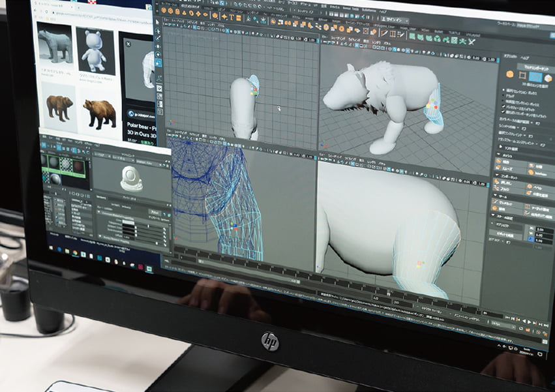The image size is (555, 392).
Task: Click the white material color swatch in Hypershade
Action: (128, 221)
